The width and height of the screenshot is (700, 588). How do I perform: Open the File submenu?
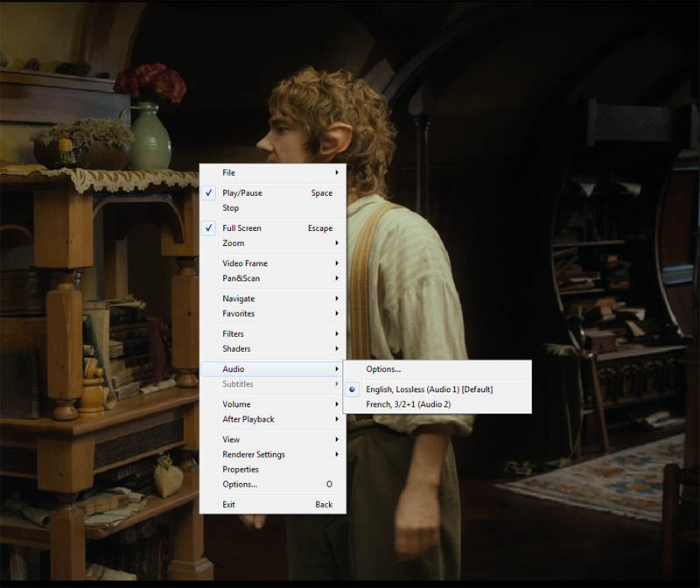(x=273, y=172)
